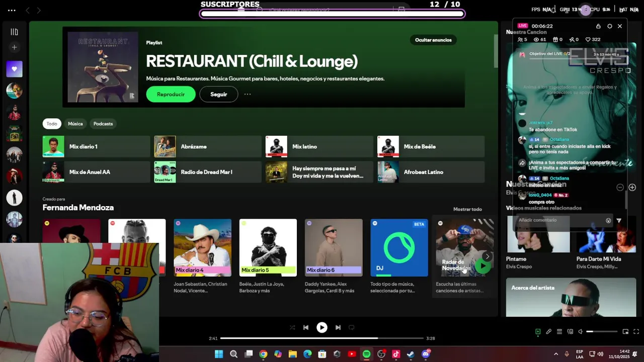Viewport: 644px width, 362px height.
Task: Mute the player volume speaker icon
Action: click(x=580, y=331)
